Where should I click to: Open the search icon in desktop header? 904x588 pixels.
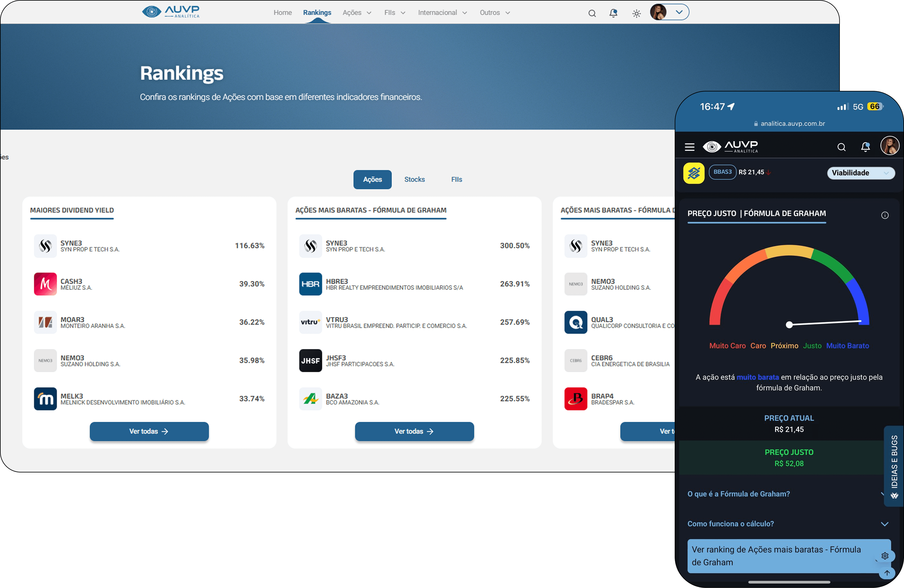592,13
